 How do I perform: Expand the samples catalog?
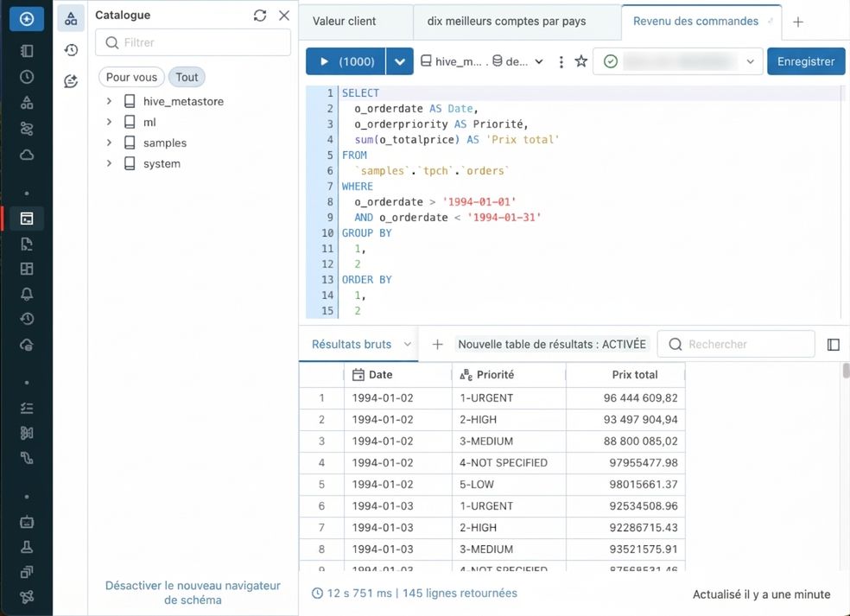pyautogui.click(x=109, y=143)
